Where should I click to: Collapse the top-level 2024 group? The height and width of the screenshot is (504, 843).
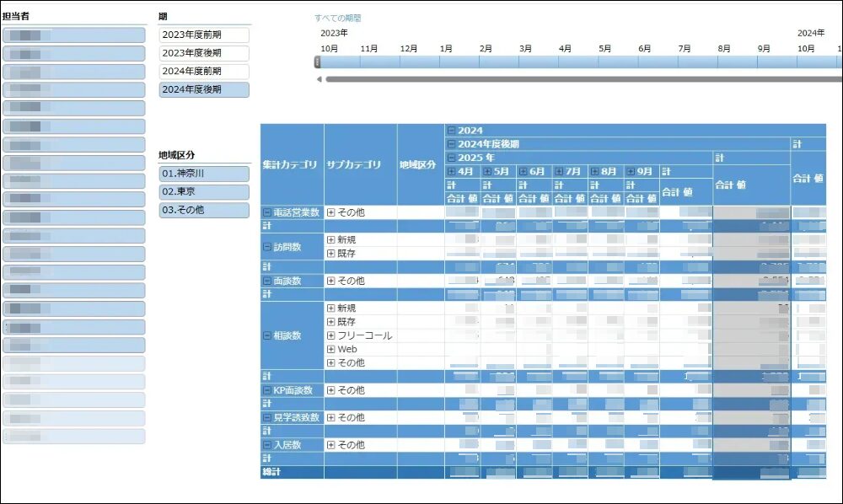(x=451, y=129)
